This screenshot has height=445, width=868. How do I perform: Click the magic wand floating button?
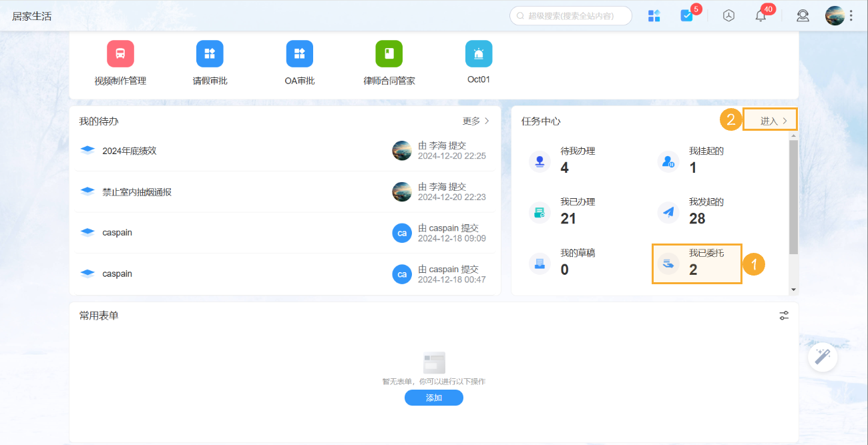(823, 357)
